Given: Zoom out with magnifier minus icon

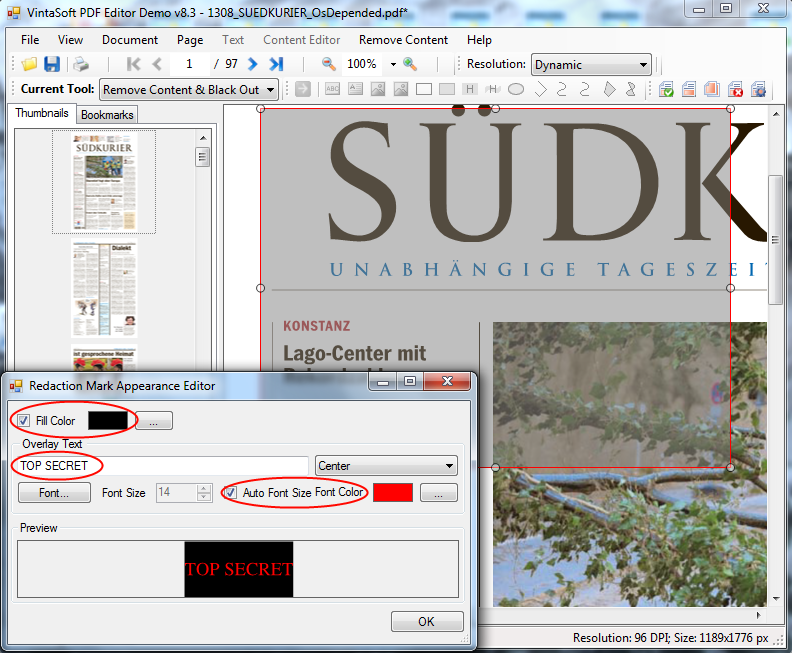Looking at the screenshot, I should pos(329,64).
